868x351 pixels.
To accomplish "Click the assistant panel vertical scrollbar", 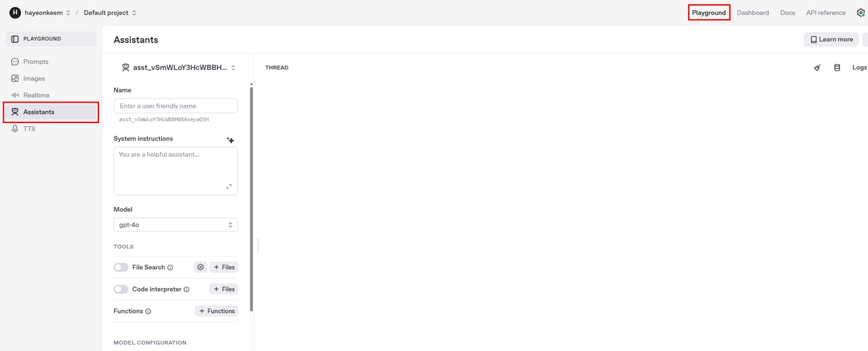I will (x=252, y=198).
